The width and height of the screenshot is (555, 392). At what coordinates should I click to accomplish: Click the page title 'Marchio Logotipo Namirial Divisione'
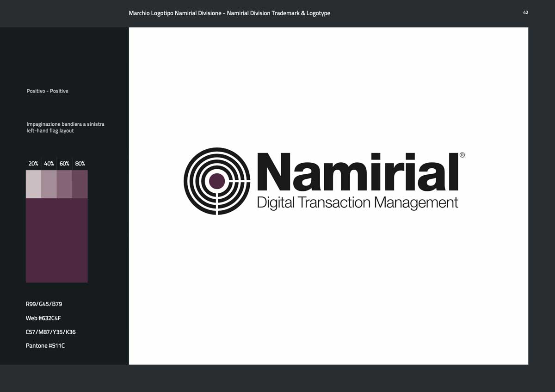pyautogui.click(x=175, y=13)
